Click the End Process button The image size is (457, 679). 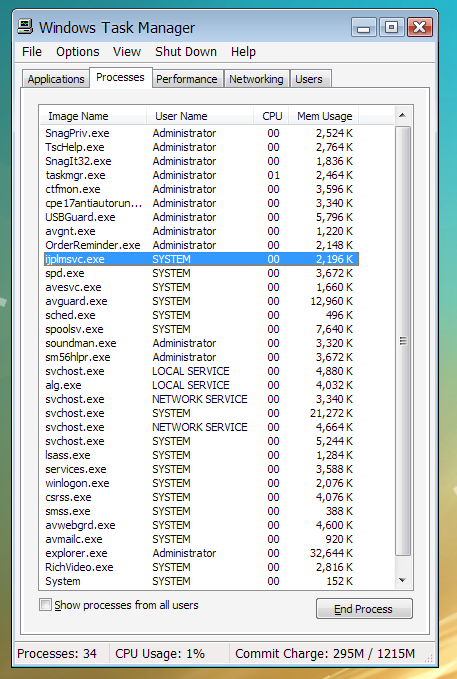(364, 609)
